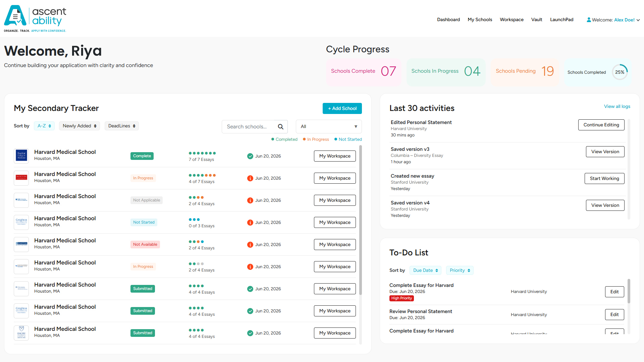Image resolution: width=644 pixels, height=362 pixels.
Task: Click View Version for Saved version v4
Action: click(x=605, y=205)
